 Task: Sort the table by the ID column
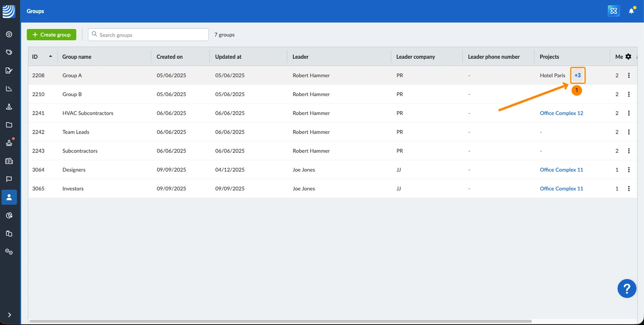pos(42,57)
